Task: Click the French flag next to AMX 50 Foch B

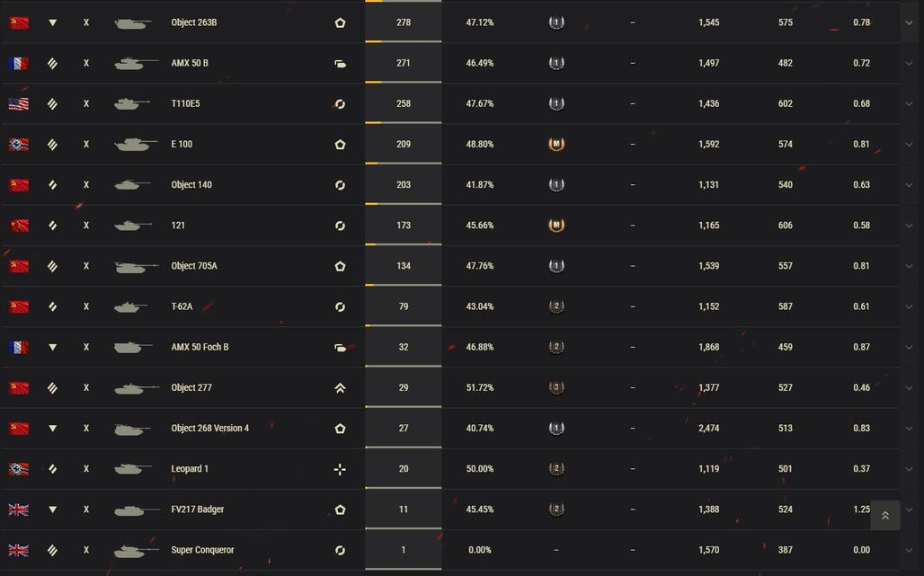Action: 19,348
